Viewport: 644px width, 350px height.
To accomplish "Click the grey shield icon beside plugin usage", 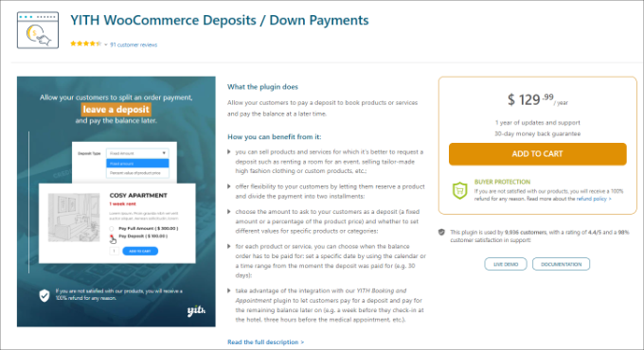I will coord(441,233).
